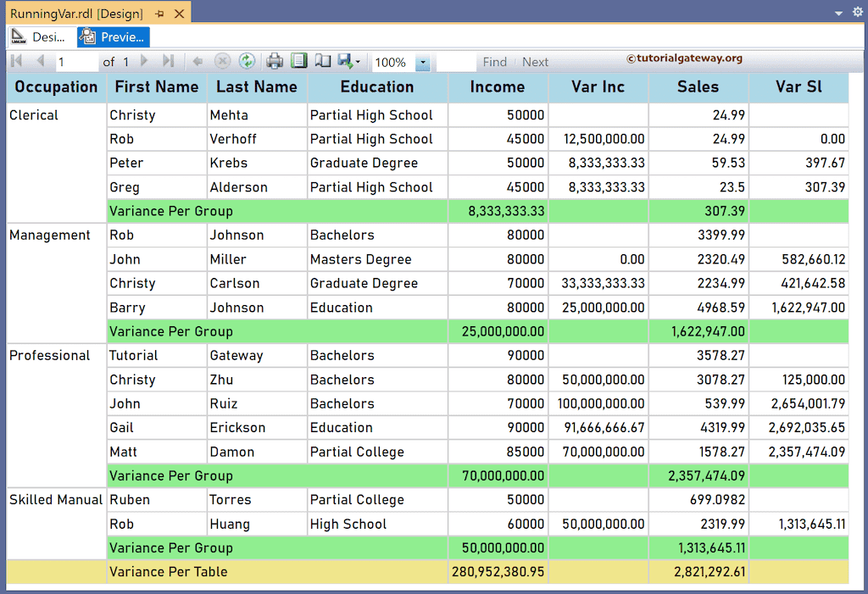This screenshot has height=594, width=868.
Task: Open Page Setup from the toolbar
Action: coord(323,61)
